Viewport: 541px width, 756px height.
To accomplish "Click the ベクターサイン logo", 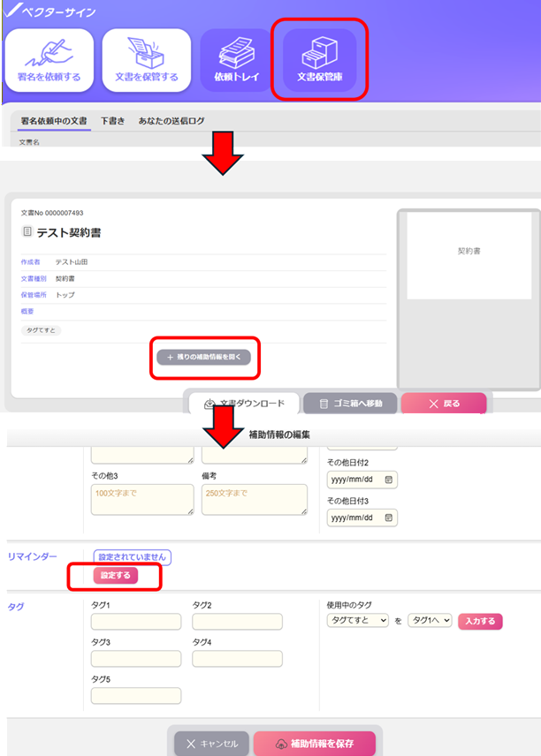I will [x=50, y=11].
